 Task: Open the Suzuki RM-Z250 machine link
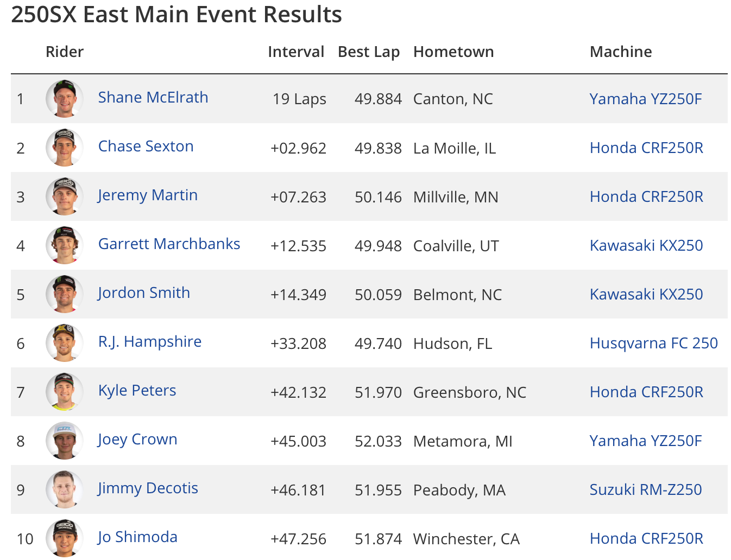click(x=645, y=490)
